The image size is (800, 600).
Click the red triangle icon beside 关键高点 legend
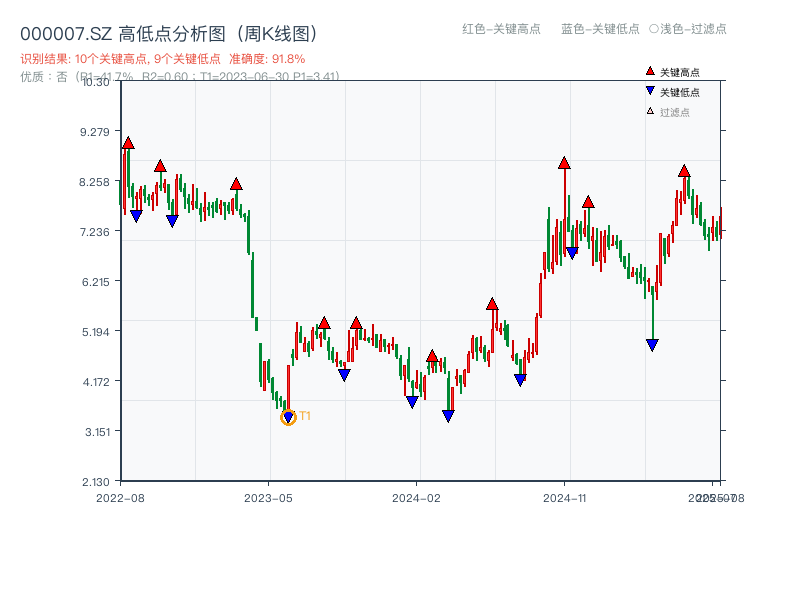coord(650,71)
